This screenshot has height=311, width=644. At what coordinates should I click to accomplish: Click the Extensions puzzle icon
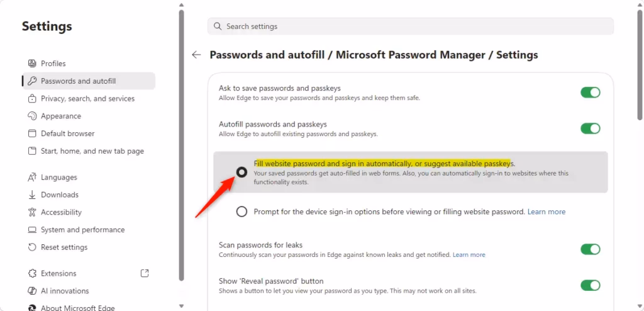[x=33, y=274]
